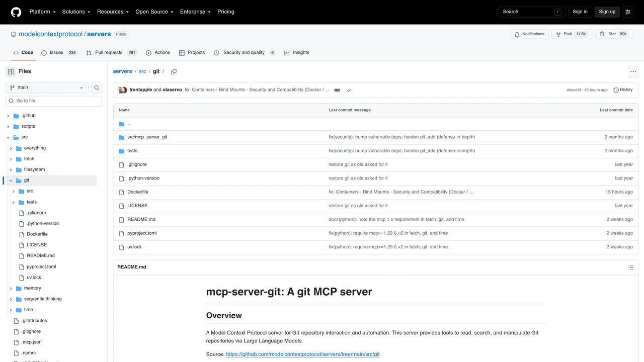Click the Dockerfile file icon in table
The width and height of the screenshot is (644, 362).
coord(121,192)
